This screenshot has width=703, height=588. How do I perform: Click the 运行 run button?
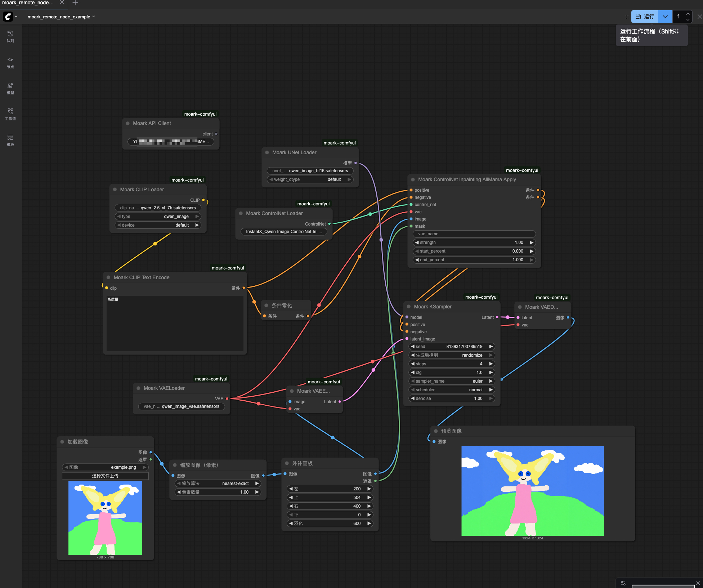[645, 17]
